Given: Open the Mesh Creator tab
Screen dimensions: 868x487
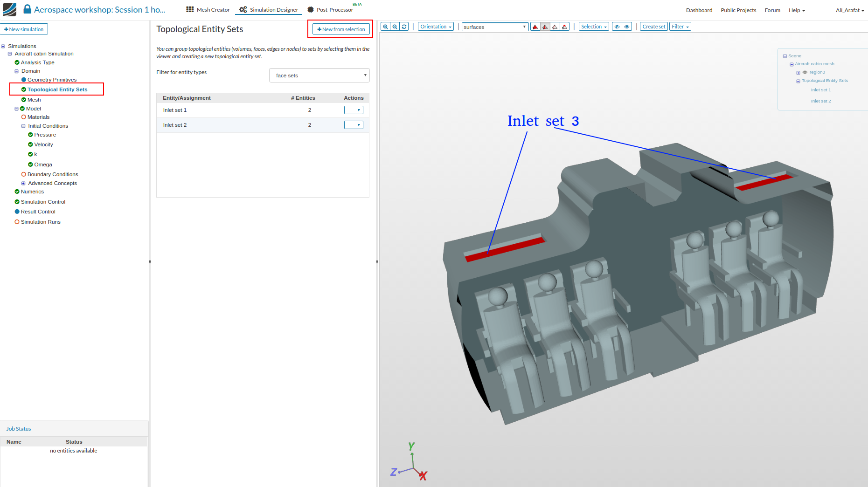Looking at the screenshot, I should [x=208, y=10].
